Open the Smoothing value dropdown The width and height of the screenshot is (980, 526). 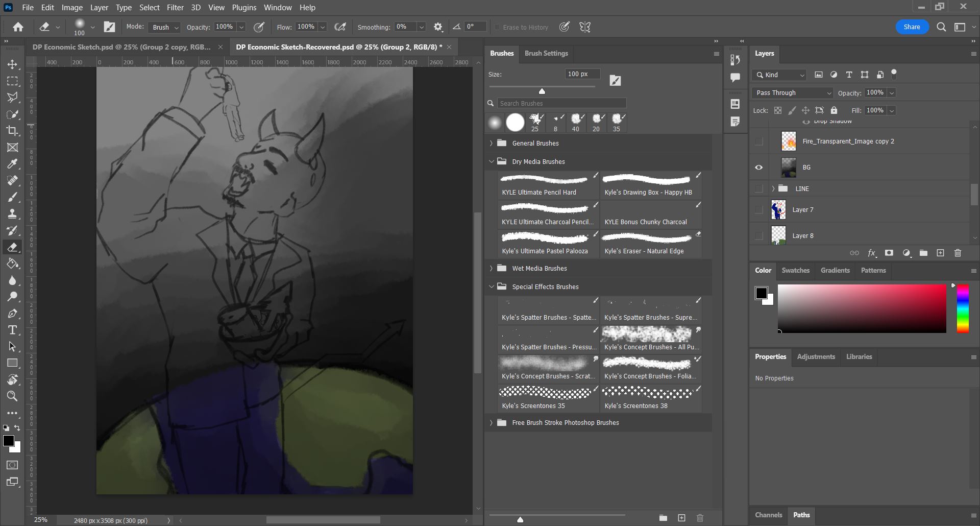[422, 27]
